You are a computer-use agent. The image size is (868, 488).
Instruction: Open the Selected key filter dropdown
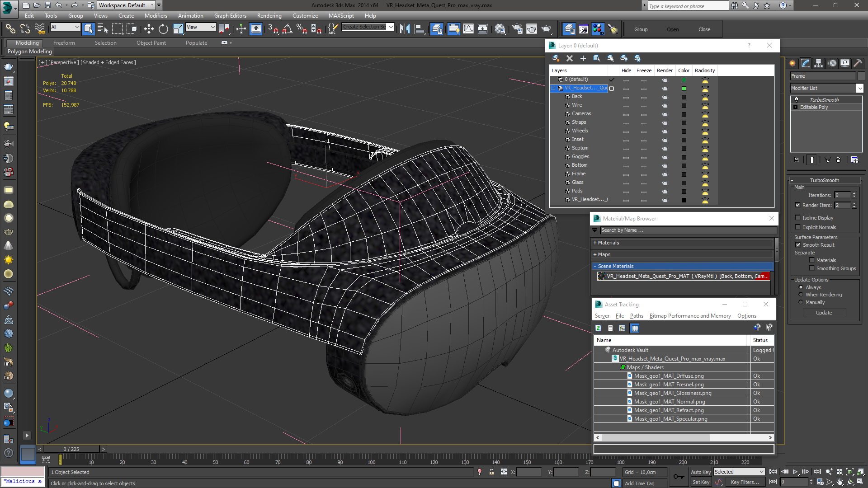click(739, 472)
